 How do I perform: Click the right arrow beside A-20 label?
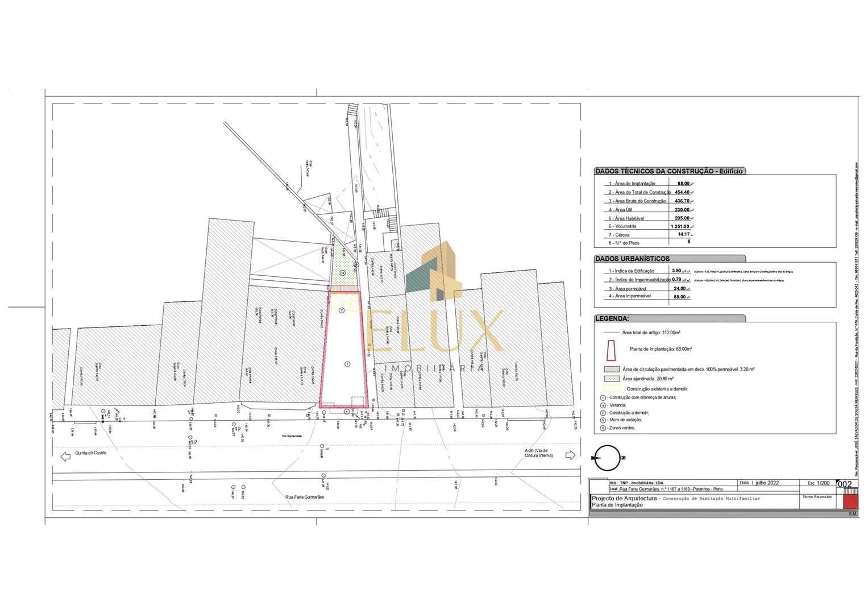pyautogui.click(x=570, y=455)
